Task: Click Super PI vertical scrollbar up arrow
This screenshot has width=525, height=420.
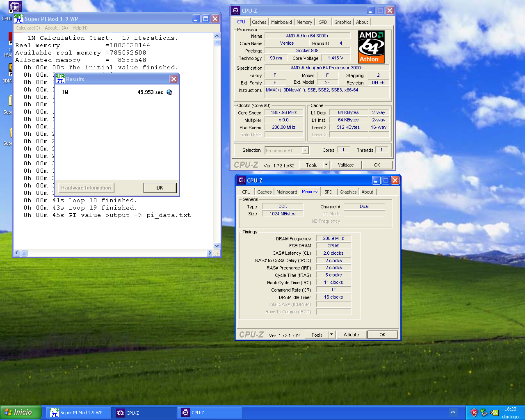Action: click(x=217, y=36)
